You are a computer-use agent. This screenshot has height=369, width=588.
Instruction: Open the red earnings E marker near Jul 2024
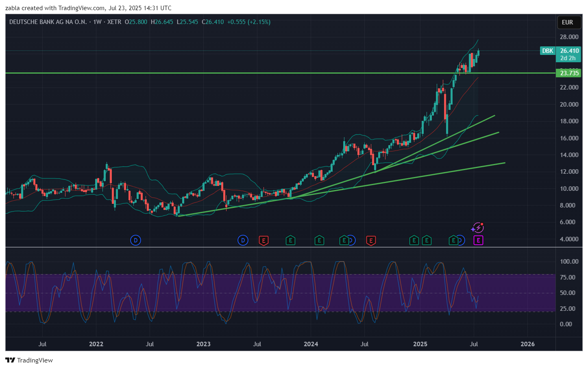[x=370, y=241]
